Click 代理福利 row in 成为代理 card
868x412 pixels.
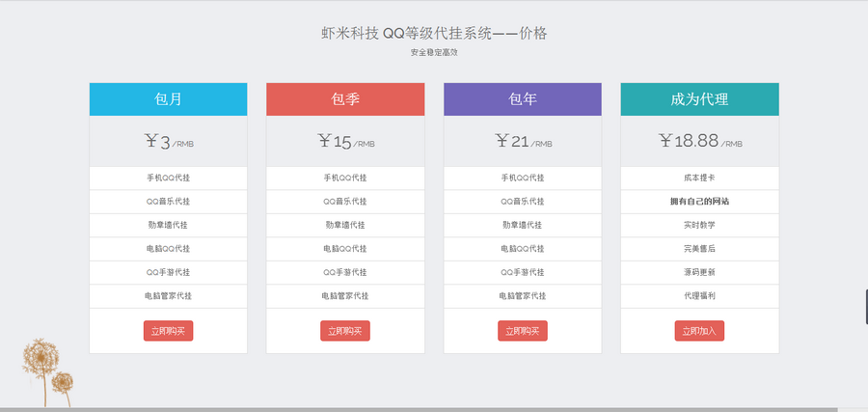click(700, 296)
